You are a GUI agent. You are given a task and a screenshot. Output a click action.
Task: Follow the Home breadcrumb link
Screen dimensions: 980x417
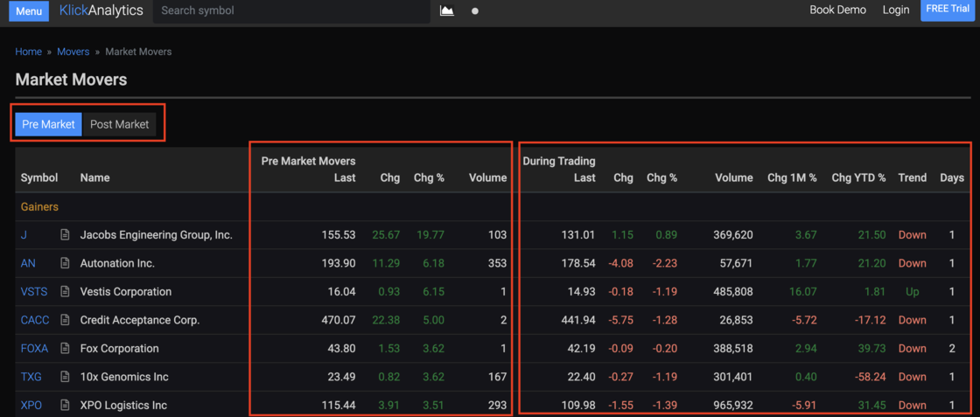point(28,52)
